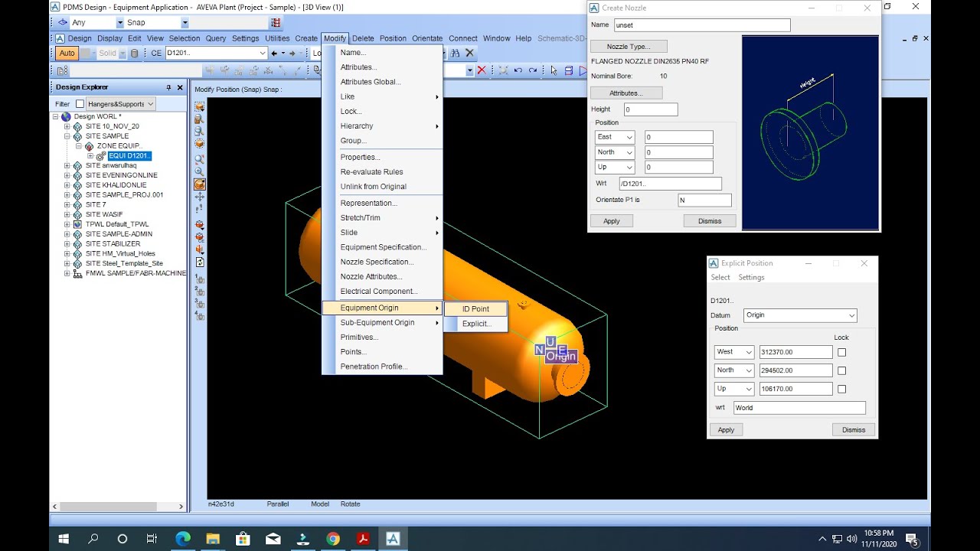
Task: Click the Attributes... button in Create Nozzle
Action: click(626, 93)
